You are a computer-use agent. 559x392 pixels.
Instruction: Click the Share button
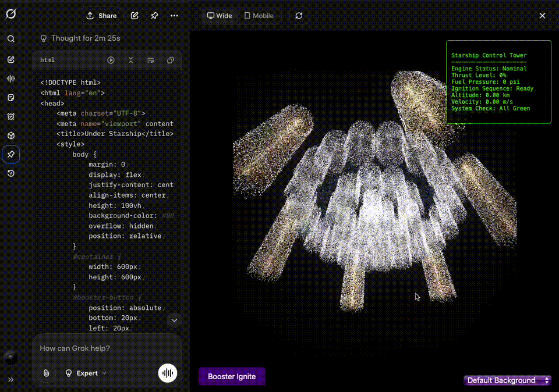(101, 16)
